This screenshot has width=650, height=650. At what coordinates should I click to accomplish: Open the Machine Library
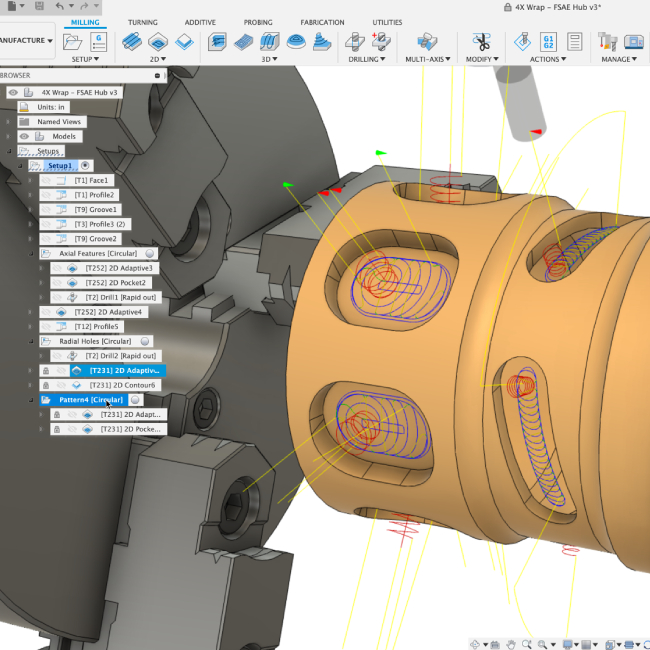(x=633, y=42)
